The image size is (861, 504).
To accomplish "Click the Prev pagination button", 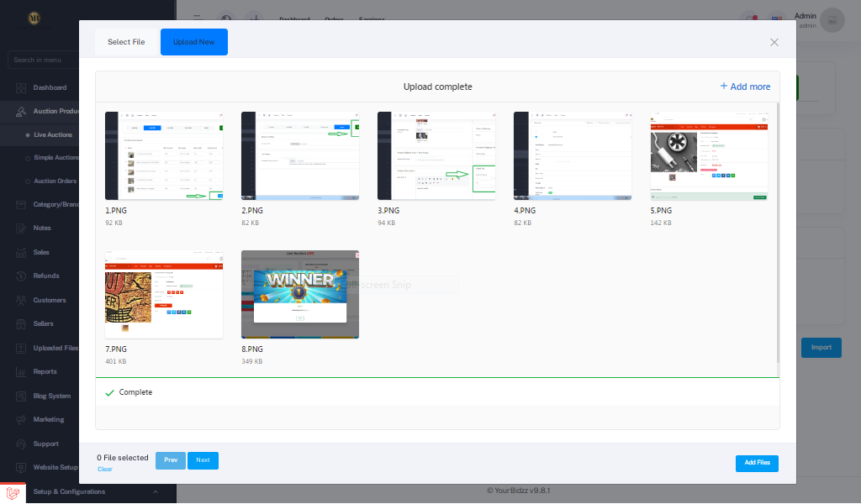I will [x=171, y=460].
